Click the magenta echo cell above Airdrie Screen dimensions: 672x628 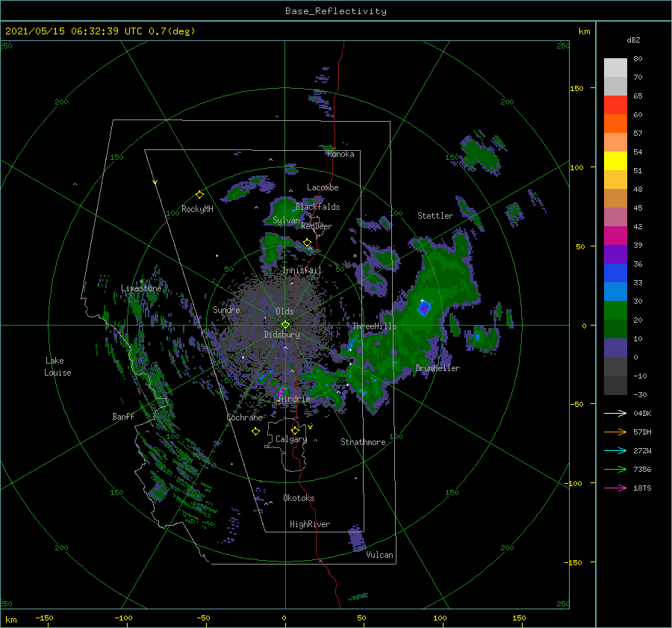281,392
